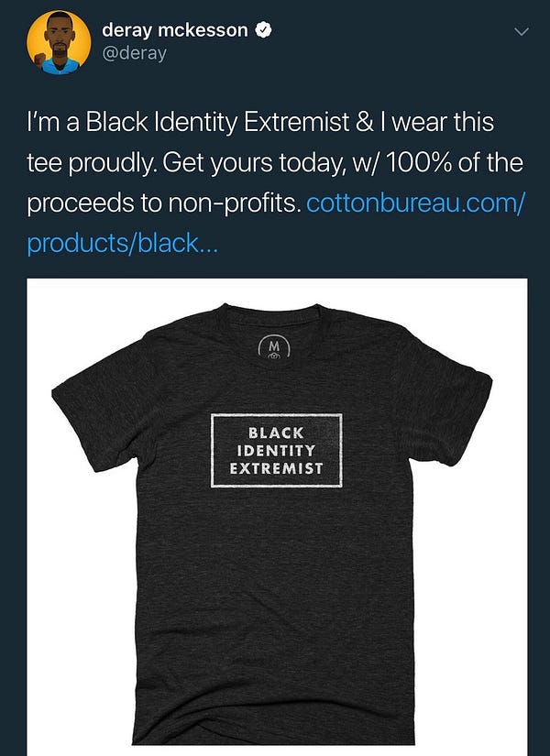
Task: Click "Black Identity Extremist" in tweet text
Action: pos(217,122)
